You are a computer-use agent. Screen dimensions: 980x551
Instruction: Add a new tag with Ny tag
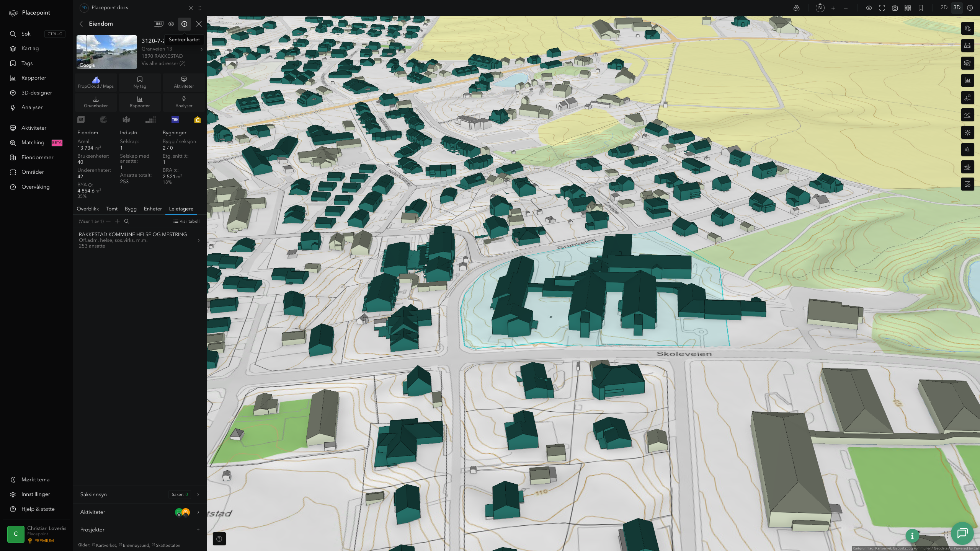(140, 82)
